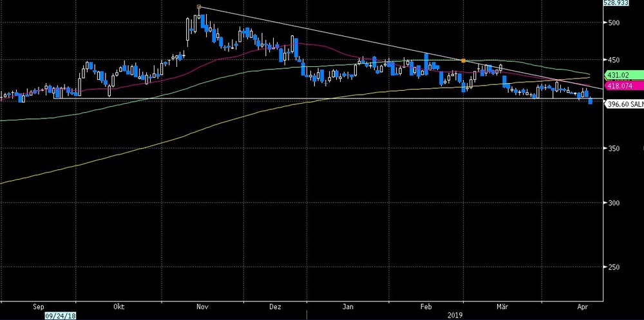Screen dimensions: 644x320
Task: Click the green 431.02 price label
Action: [623, 75]
